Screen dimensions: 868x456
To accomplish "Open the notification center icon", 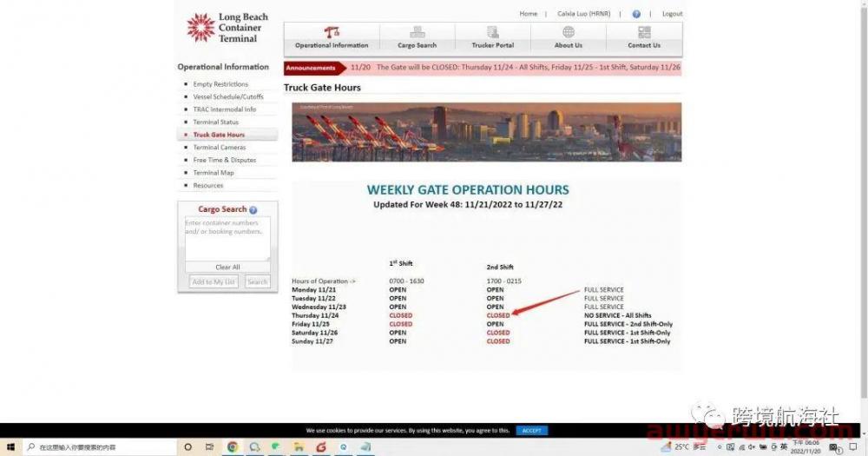I will [x=853, y=447].
